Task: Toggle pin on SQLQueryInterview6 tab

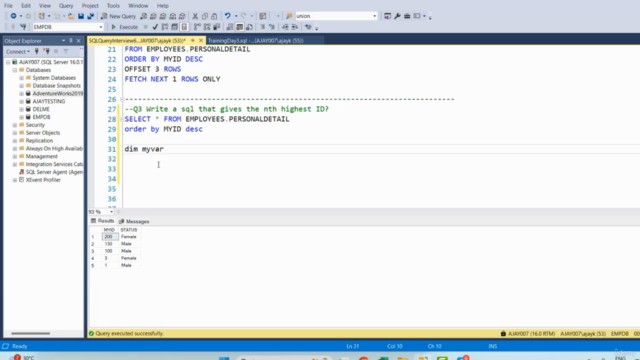Action: pyautogui.click(x=193, y=40)
